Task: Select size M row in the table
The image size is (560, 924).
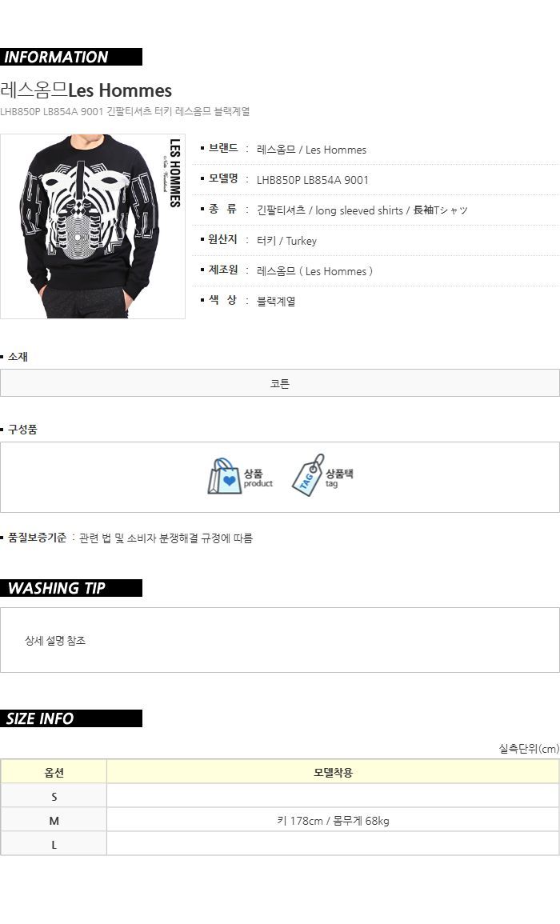Action: [280, 820]
